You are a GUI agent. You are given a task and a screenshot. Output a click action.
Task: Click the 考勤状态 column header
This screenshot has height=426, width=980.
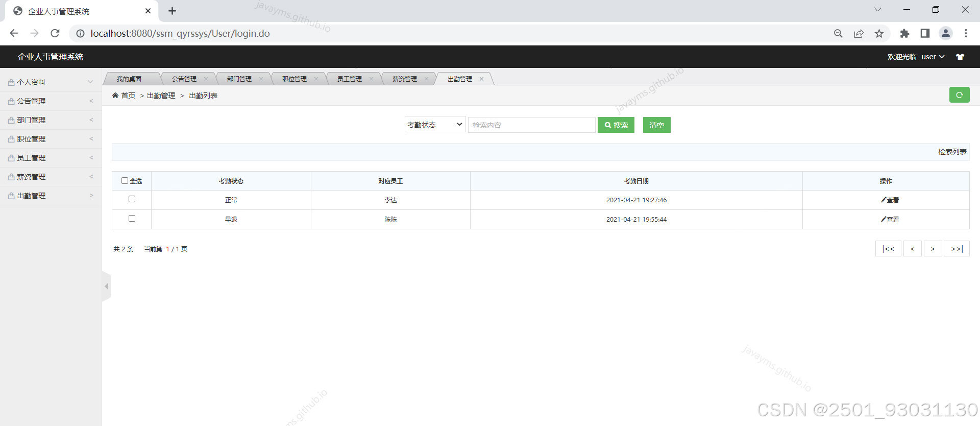[231, 181]
